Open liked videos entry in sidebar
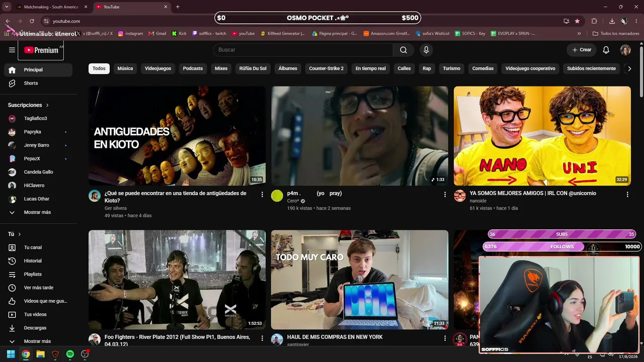Screen dimensions: 644x362 tap(38, 301)
